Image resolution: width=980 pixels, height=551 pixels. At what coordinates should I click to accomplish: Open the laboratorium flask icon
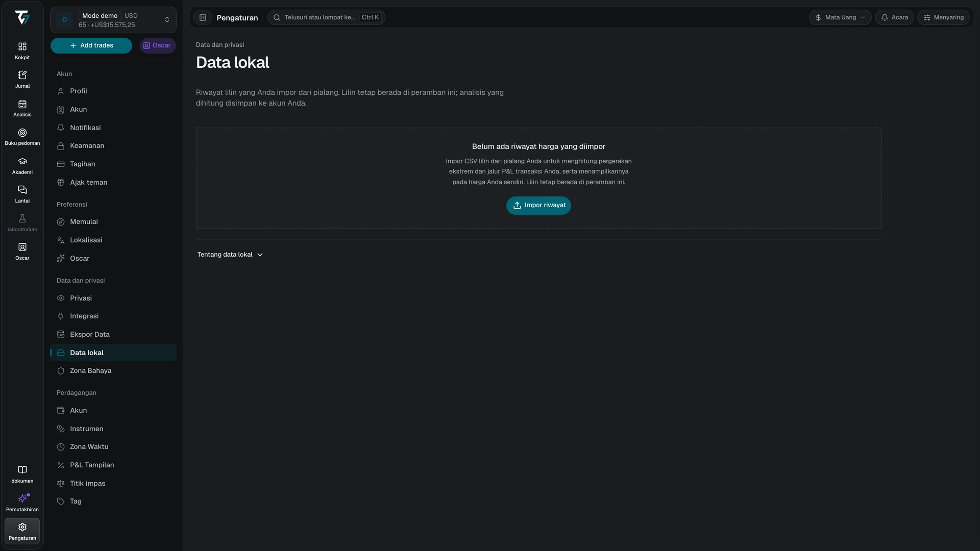pyautogui.click(x=22, y=223)
